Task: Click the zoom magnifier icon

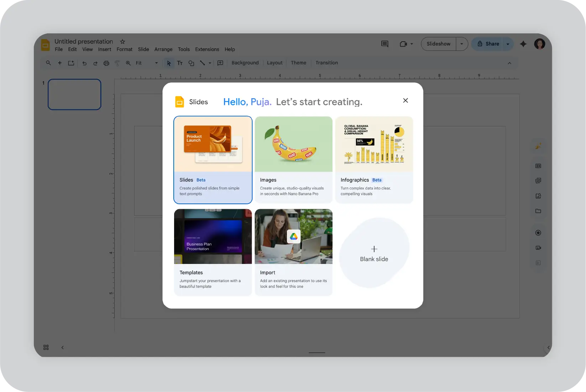Action: tap(128, 63)
